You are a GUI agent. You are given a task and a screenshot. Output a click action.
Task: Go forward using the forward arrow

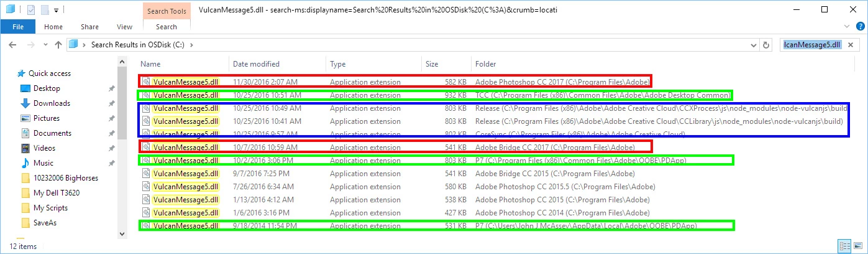tap(31, 45)
